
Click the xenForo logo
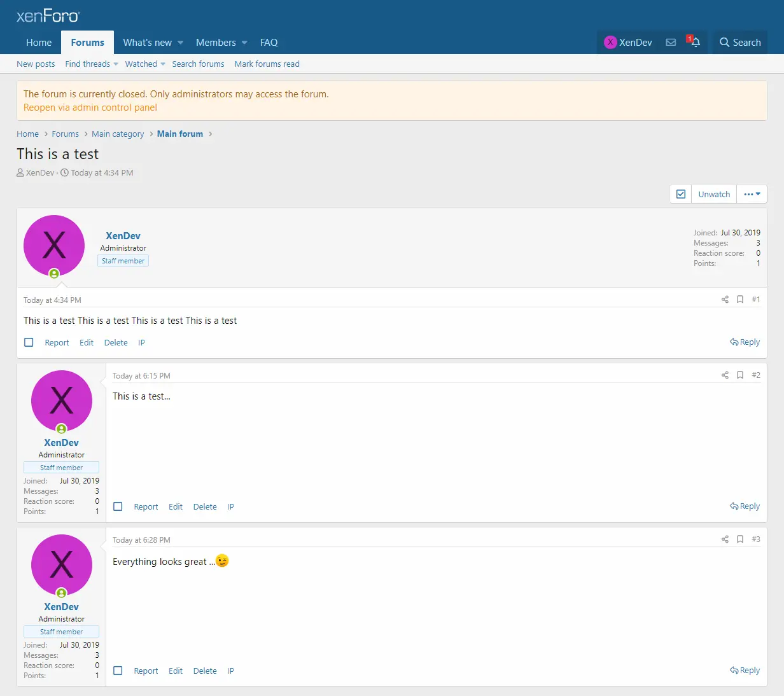[x=48, y=17]
